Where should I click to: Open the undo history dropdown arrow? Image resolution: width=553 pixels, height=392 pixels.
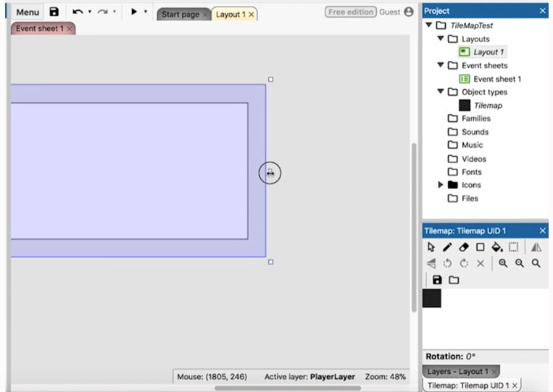90,12
